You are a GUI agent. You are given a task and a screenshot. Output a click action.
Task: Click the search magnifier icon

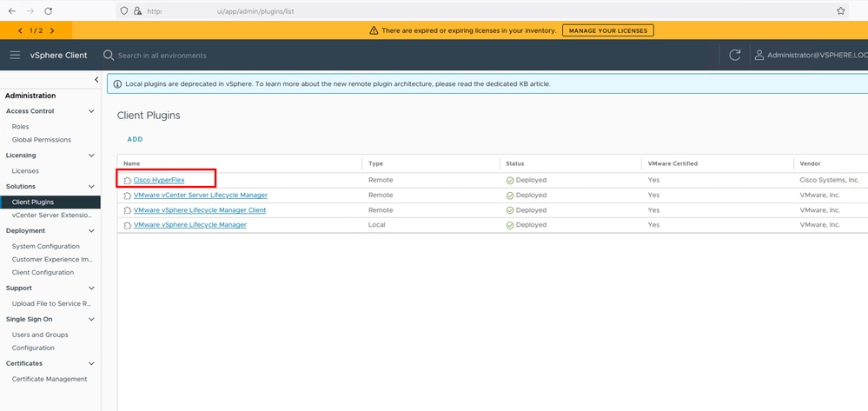109,56
